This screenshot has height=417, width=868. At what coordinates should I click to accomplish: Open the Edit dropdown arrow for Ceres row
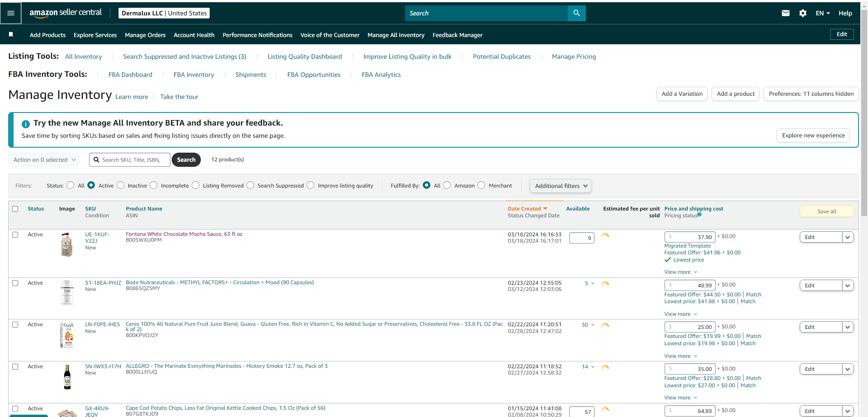[x=848, y=327]
